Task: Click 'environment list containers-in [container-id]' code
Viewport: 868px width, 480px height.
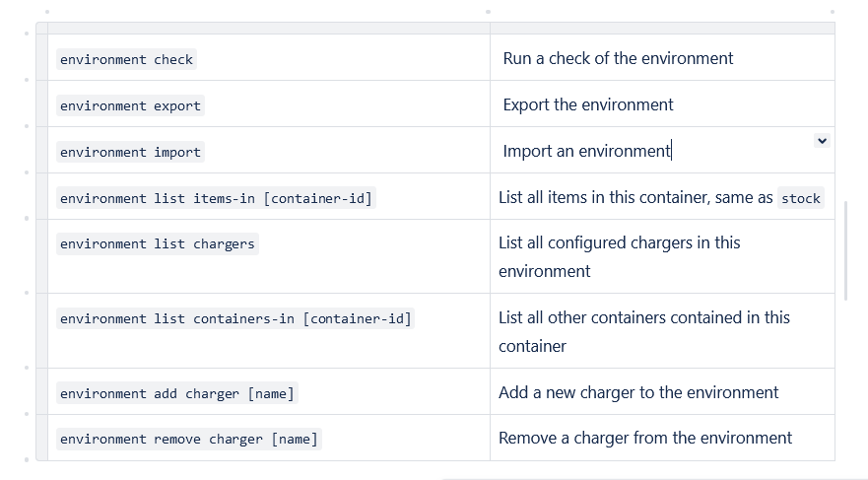Action: point(235,319)
